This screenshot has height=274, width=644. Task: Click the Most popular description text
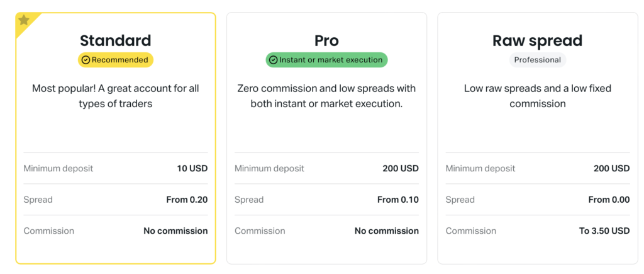point(116,96)
